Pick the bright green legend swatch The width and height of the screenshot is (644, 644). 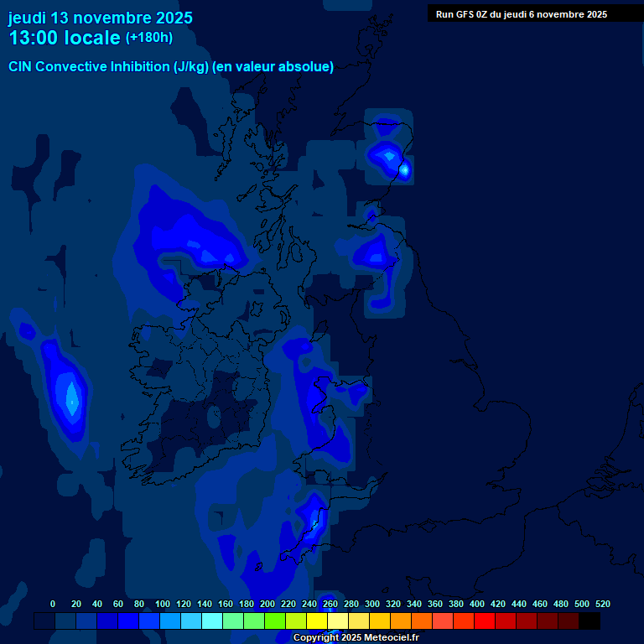(275, 621)
